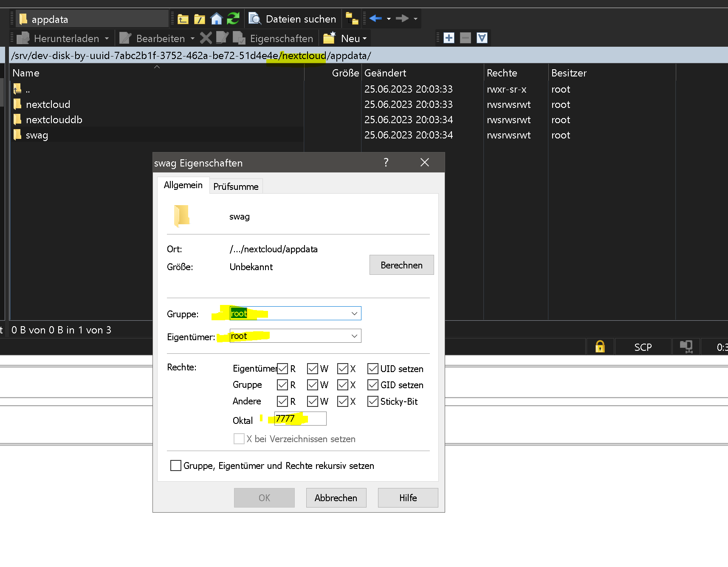728x567 pixels.
Task: Click the Berechnen button
Action: [401, 265]
